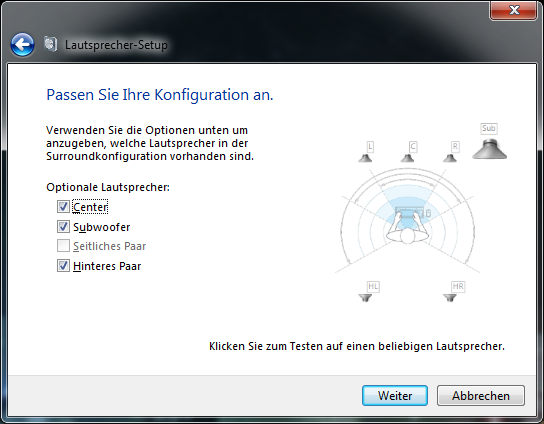
Task: Click the 'Lautsprecher-Setup' window title text
Action: pyautogui.click(x=116, y=45)
